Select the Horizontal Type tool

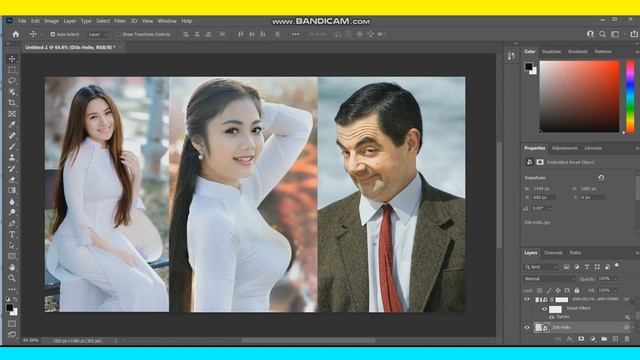click(x=12, y=234)
